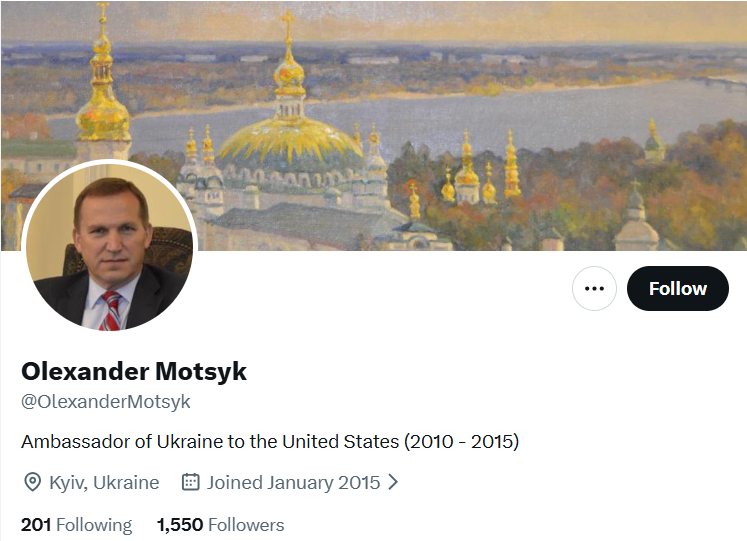Click the Follow button
Screen dimensions: 747x541
click(677, 288)
